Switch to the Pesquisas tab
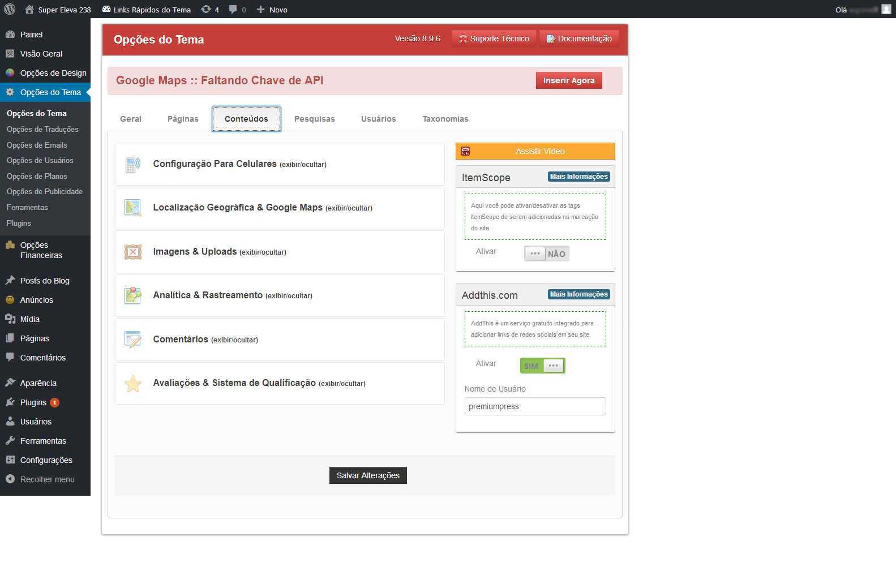896x588 pixels. pyautogui.click(x=314, y=119)
